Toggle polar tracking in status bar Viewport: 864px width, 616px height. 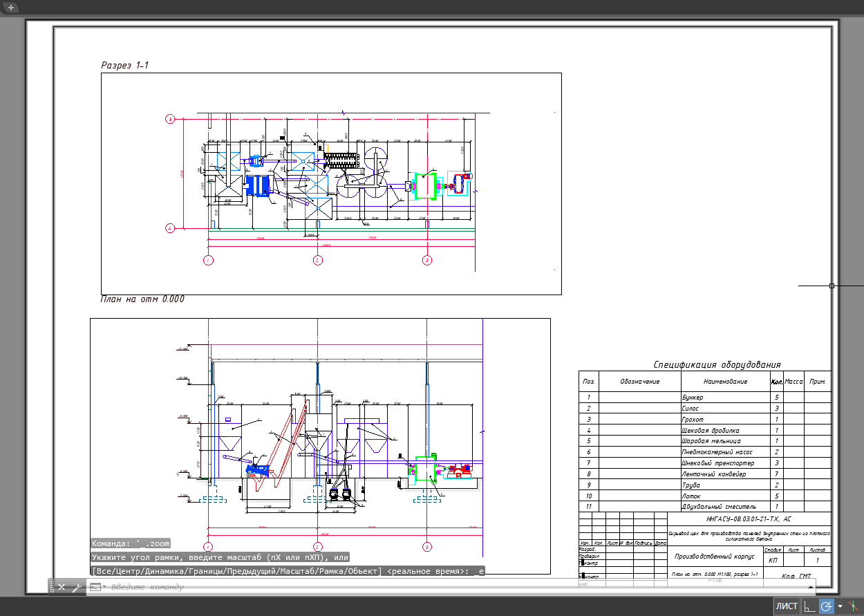827,606
